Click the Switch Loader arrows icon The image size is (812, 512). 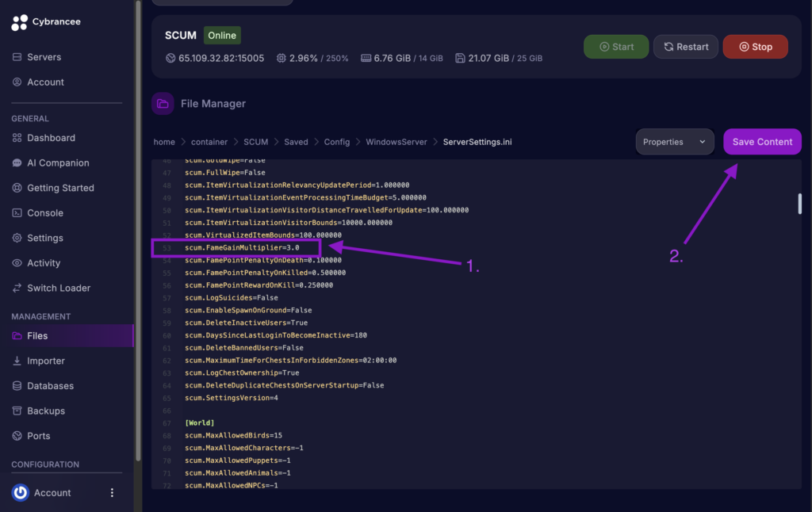click(x=17, y=288)
